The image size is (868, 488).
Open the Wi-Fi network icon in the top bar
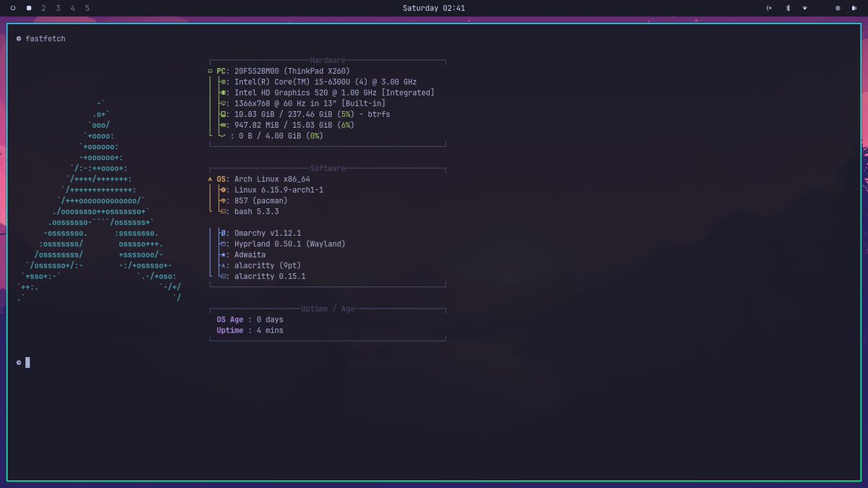(x=804, y=8)
